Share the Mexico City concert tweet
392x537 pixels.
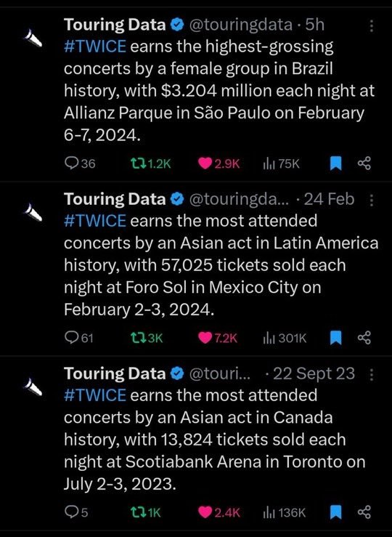point(364,338)
